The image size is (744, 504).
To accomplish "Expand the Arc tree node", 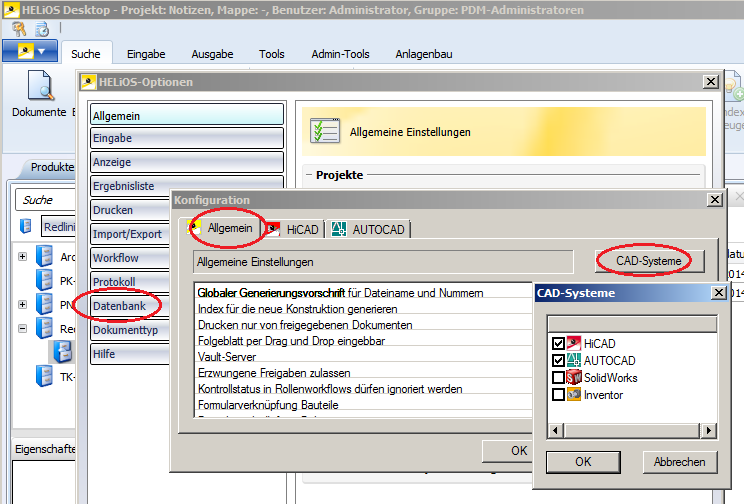I will click(x=22, y=257).
